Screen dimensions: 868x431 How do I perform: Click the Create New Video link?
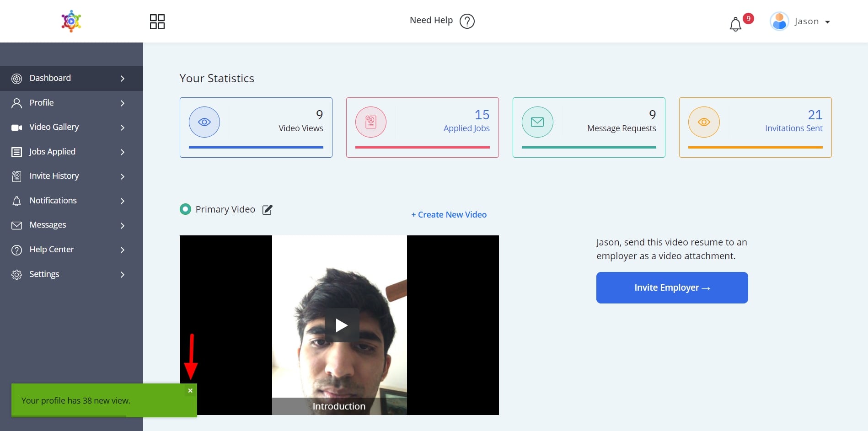tap(449, 215)
